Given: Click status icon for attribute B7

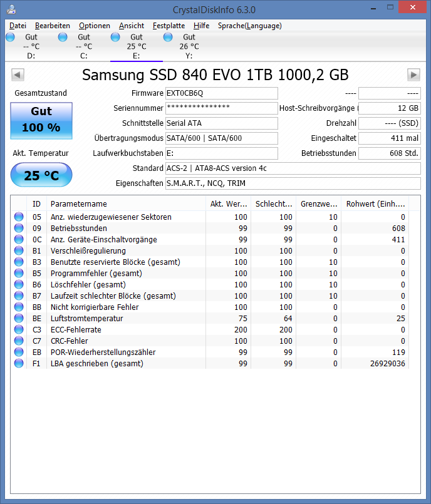Looking at the screenshot, I should click(19, 296).
